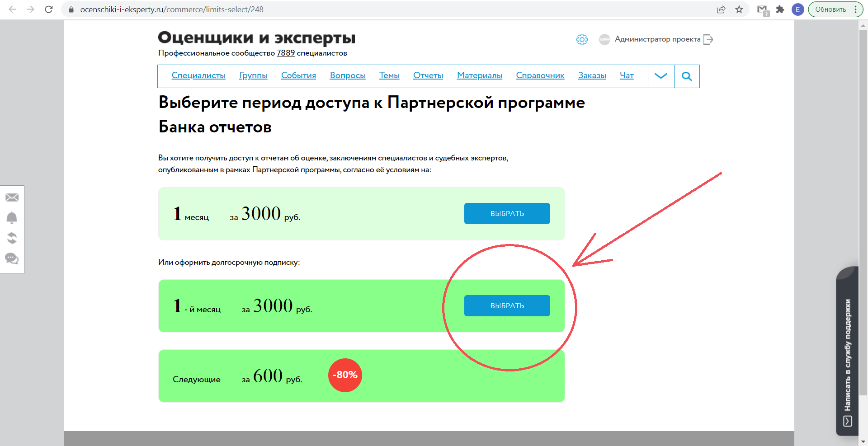Click the share page icon in address bar
The image size is (868, 446).
click(x=721, y=9)
